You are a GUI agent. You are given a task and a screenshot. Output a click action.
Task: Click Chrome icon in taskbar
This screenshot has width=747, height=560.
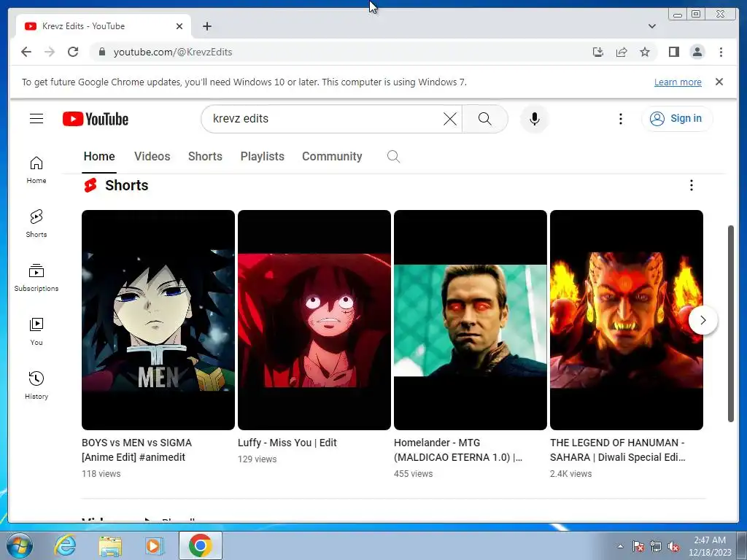click(200, 545)
